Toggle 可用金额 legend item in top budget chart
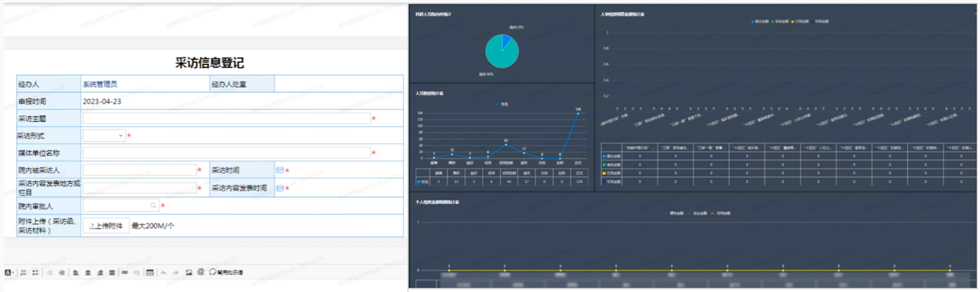Image resolution: width=980 pixels, height=292 pixels. click(x=820, y=21)
